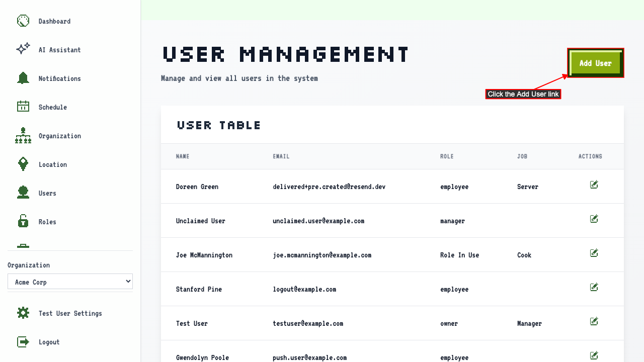Click the settings gear icon
The height and width of the screenshot is (362, 644).
(23, 313)
